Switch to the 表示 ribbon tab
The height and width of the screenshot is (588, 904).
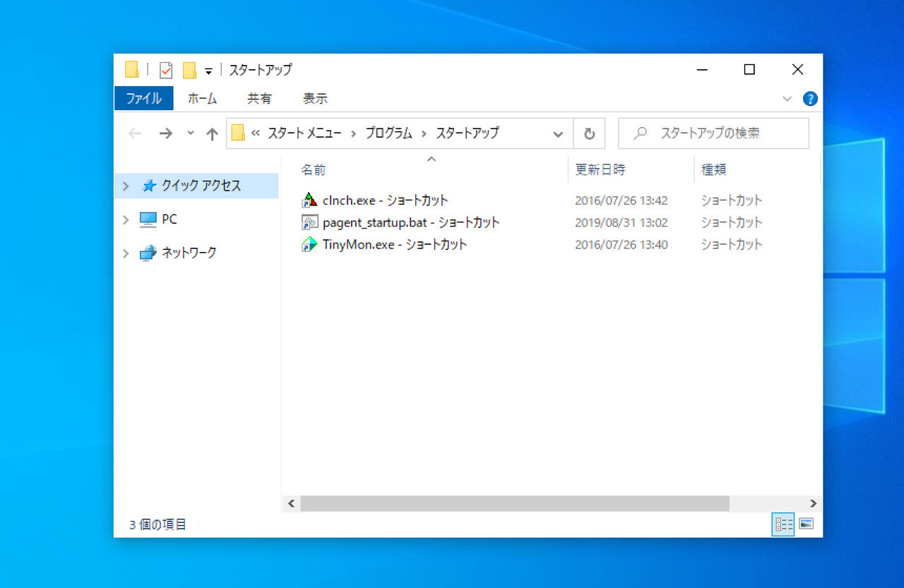tap(315, 98)
